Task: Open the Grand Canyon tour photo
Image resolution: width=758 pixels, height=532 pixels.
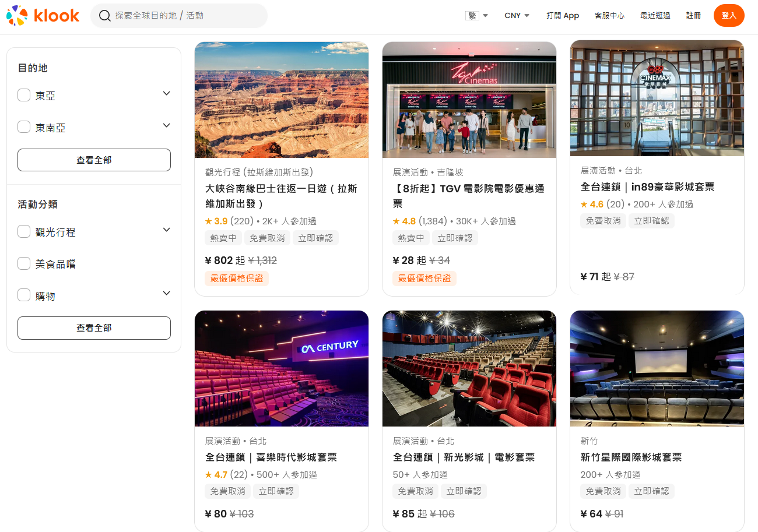Action: click(x=282, y=100)
